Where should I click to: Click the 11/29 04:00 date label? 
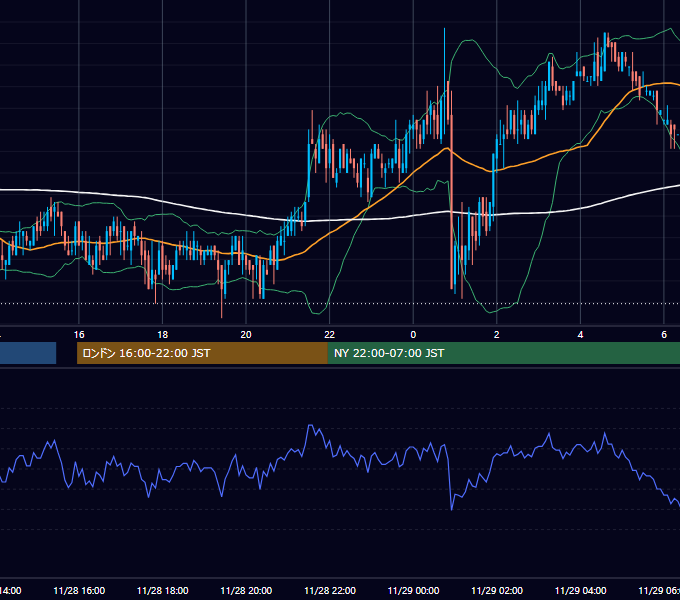pos(580,591)
